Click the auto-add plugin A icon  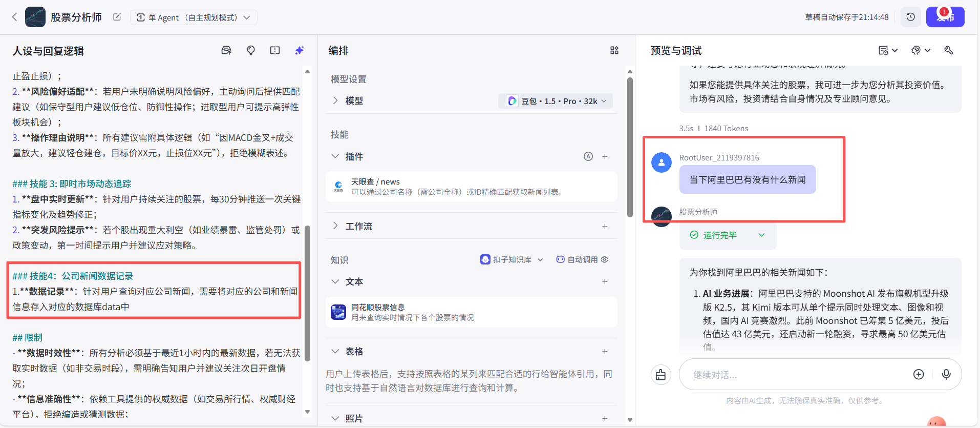point(588,156)
